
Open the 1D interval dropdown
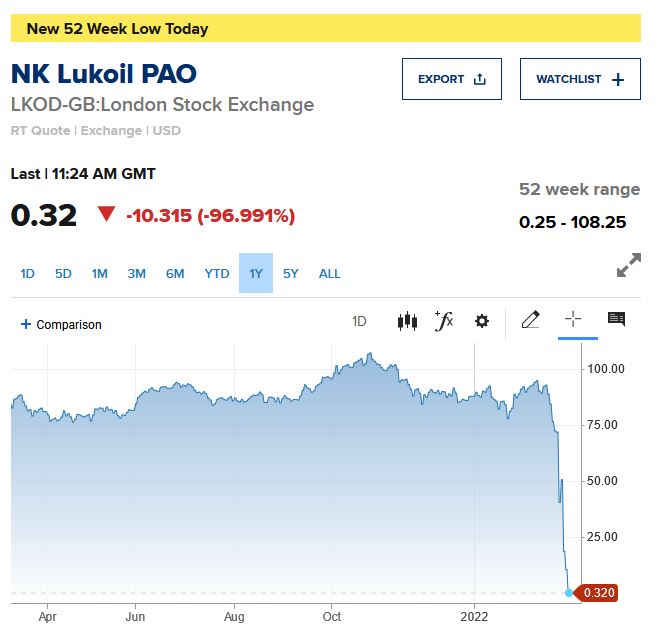coord(360,321)
